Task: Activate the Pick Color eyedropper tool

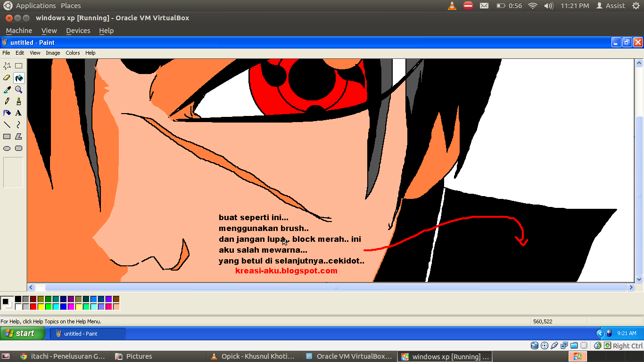Action: (7, 90)
